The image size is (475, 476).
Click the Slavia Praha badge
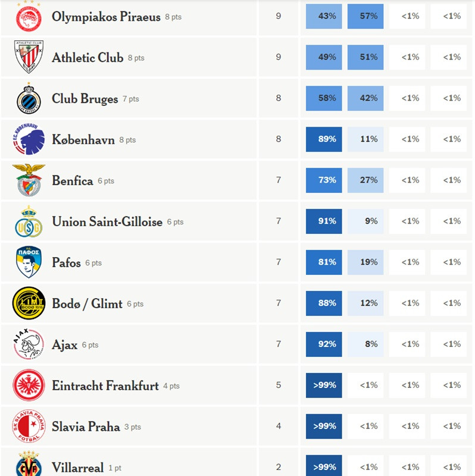point(29,427)
